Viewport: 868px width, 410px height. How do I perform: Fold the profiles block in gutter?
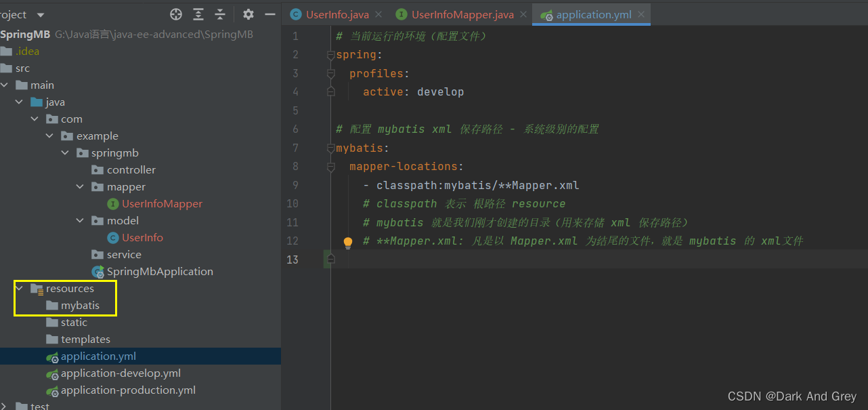tap(330, 73)
